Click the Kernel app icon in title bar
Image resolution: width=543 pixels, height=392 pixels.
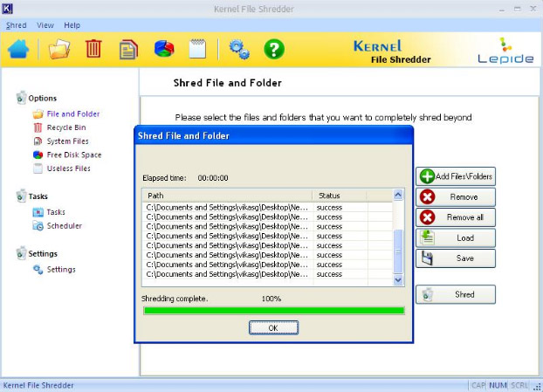click(x=7, y=9)
